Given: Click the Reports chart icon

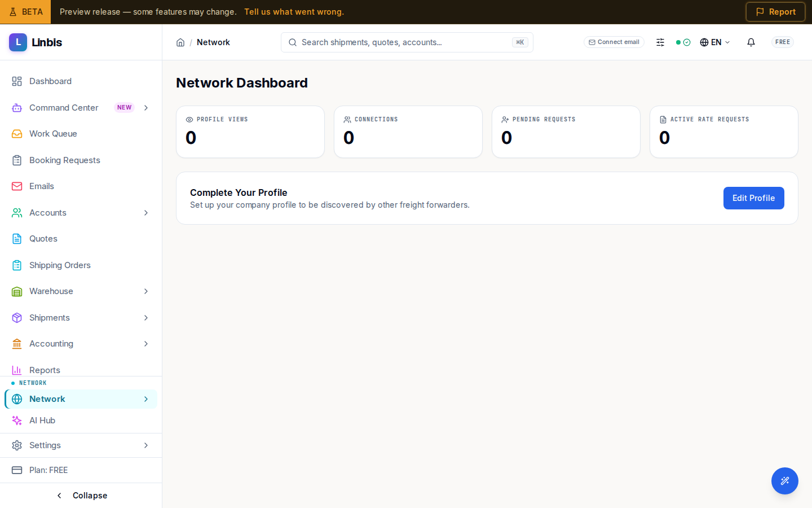Looking at the screenshot, I should click(x=17, y=370).
